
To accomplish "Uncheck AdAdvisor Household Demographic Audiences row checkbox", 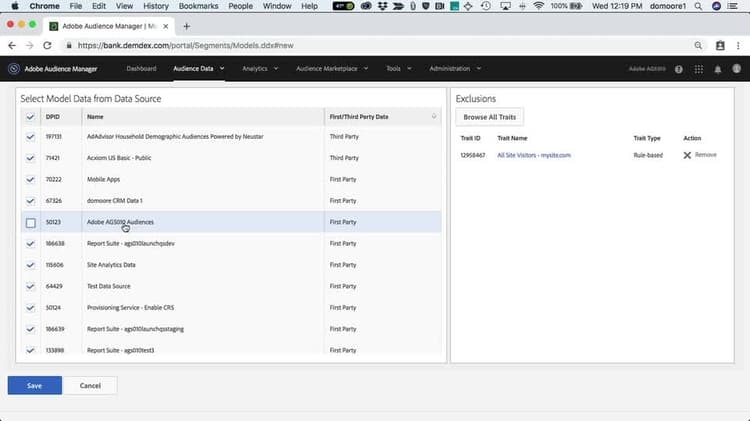I will (x=30, y=137).
